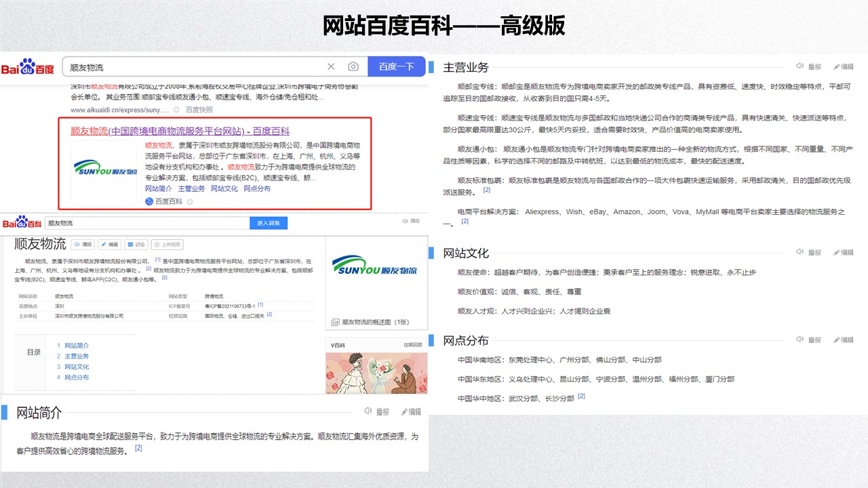868x488 pixels.
Task: Open 往期回顾 link in V百科 panel
Action: coord(413,345)
